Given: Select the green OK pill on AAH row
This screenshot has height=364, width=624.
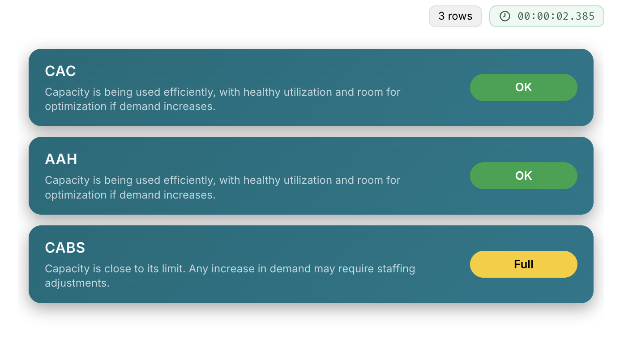Looking at the screenshot, I should [523, 175].
